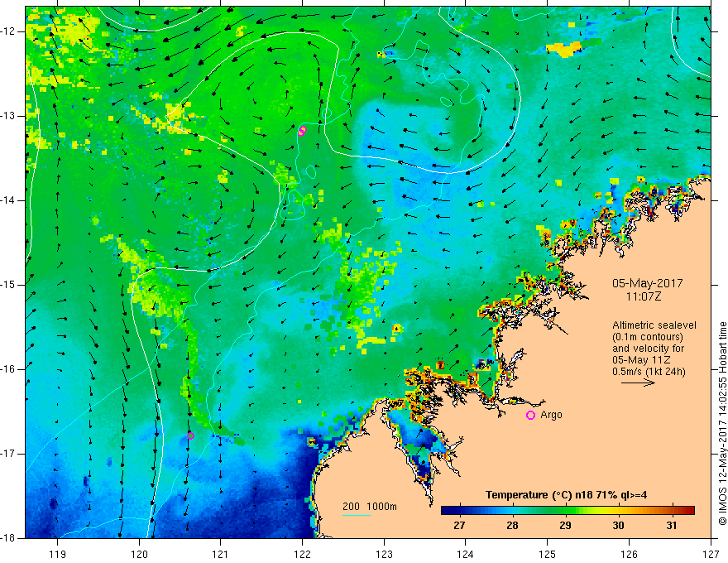Click the longitude '127' axis label
This screenshot has width=728, height=563.
coord(711,554)
